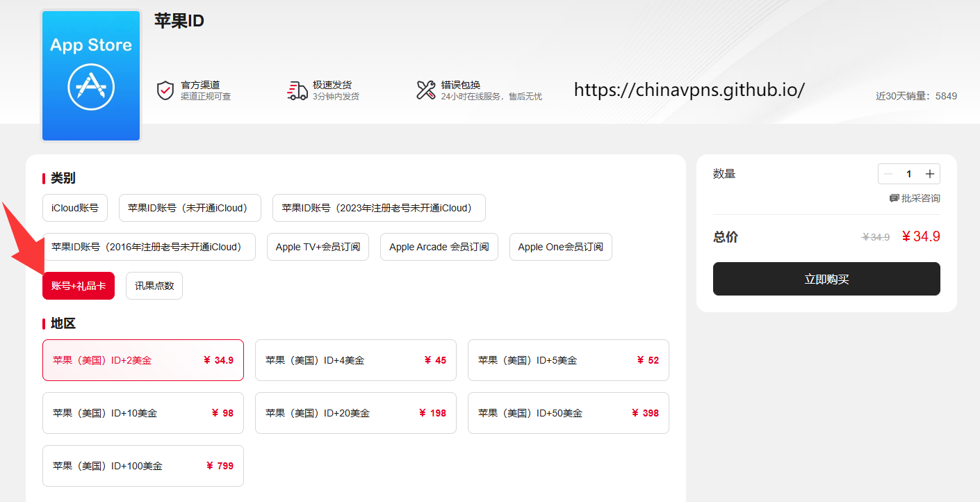
Task: Open 批采咨询 bulk inquiry link
Action: [x=915, y=198]
